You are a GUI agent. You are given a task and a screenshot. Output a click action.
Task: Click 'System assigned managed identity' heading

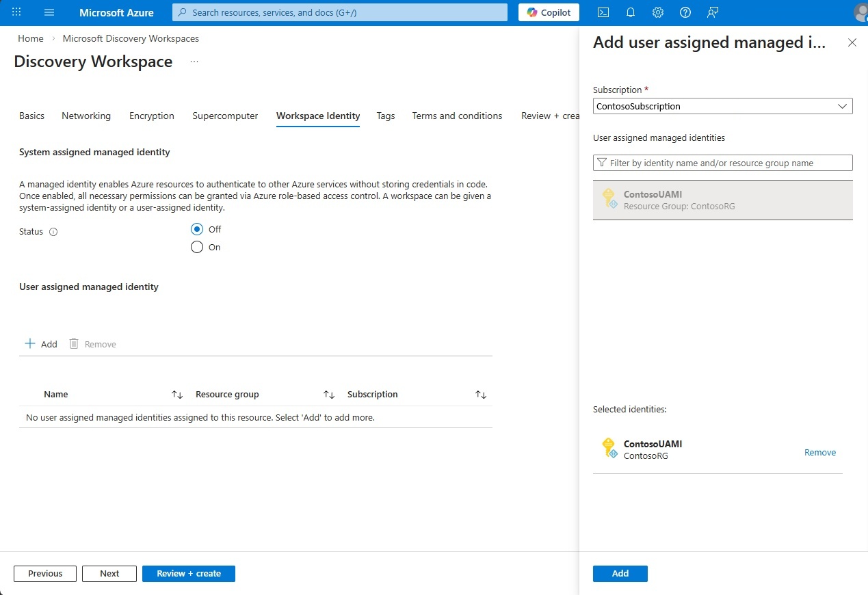point(94,152)
